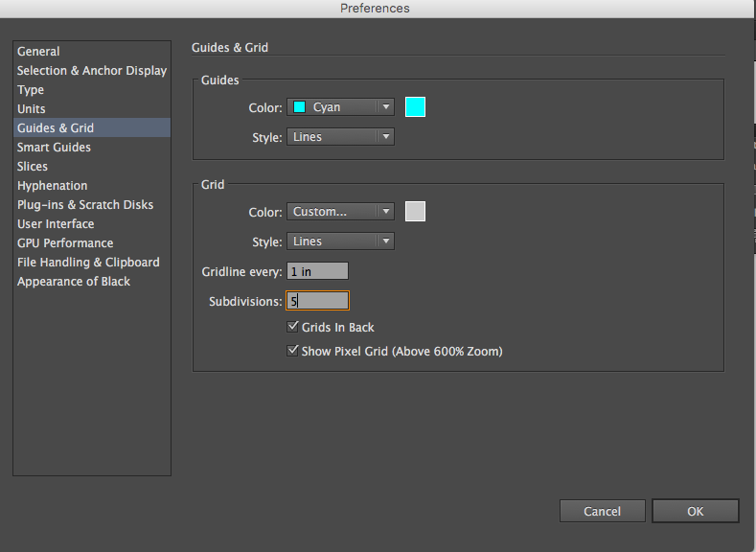Expand the Guides Style Lines dropdown

[340, 137]
